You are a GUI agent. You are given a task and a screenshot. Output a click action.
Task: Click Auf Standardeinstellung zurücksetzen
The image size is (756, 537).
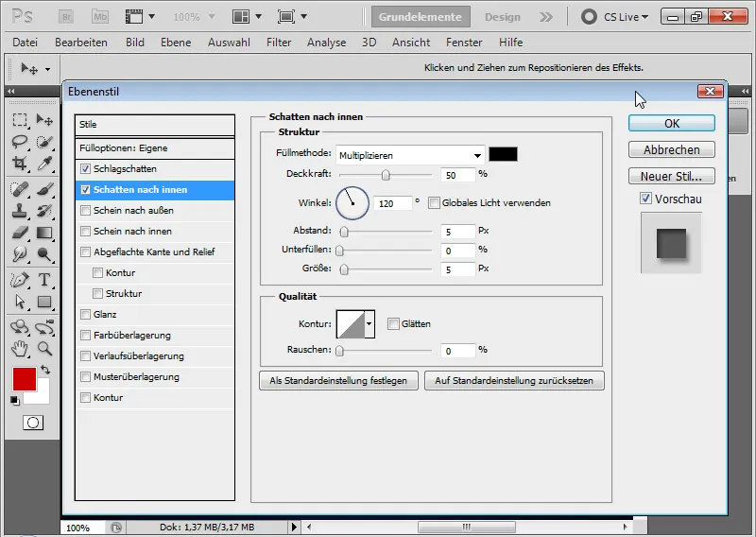click(514, 380)
